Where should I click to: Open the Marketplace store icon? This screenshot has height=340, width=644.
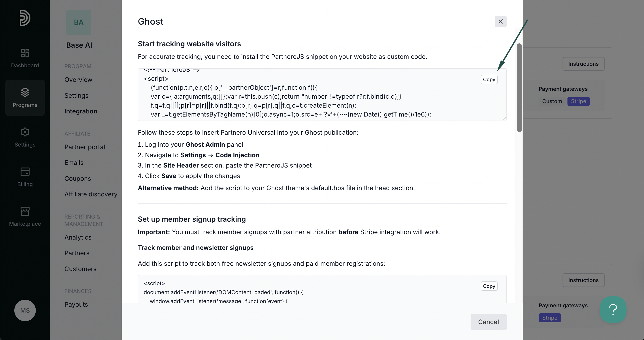point(25,211)
